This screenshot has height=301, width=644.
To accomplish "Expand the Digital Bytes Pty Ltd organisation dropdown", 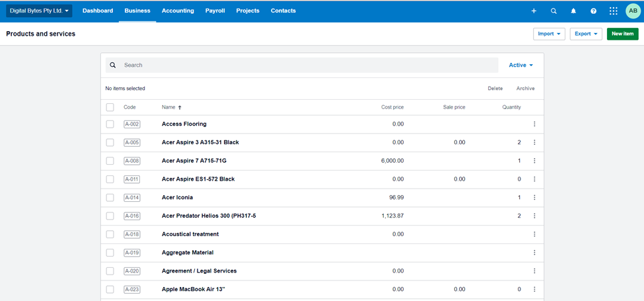I will tap(39, 11).
